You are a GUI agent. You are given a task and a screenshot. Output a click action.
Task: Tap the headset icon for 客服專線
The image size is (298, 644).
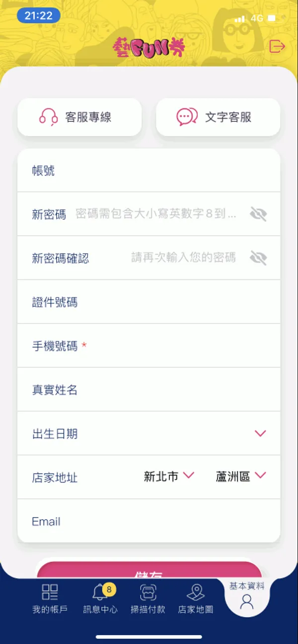coord(49,117)
